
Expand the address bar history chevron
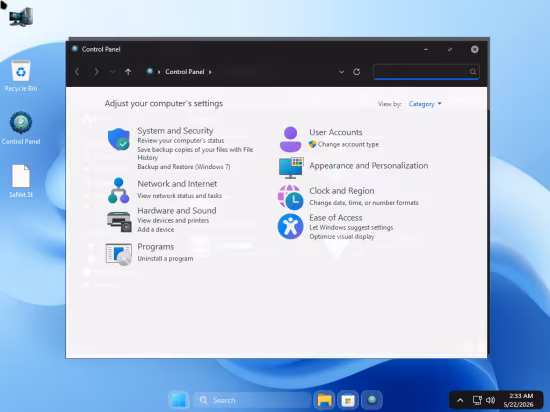point(341,72)
